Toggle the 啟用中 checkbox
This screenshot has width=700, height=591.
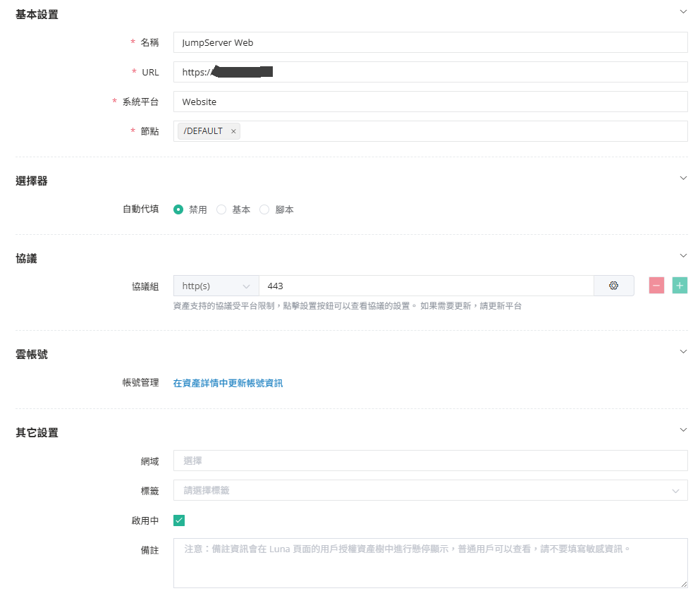click(179, 520)
